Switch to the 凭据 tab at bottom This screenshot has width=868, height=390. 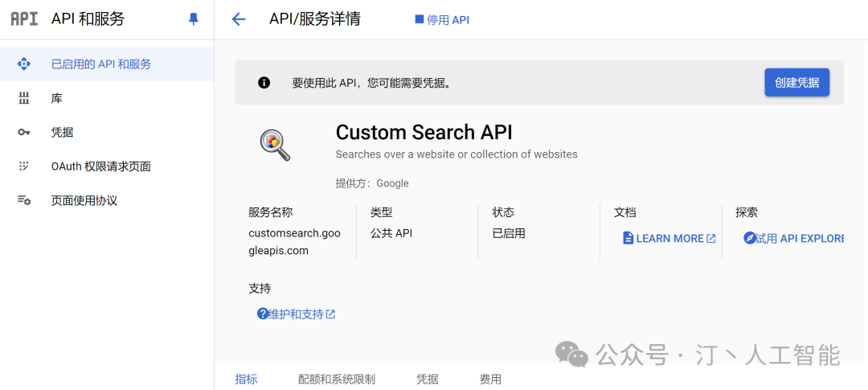428,380
